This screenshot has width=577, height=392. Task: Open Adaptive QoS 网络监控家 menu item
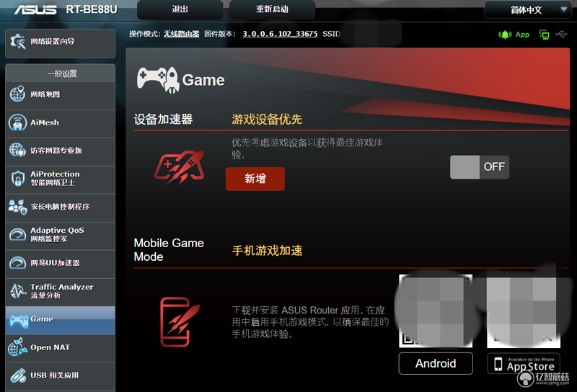tap(61, 236)
